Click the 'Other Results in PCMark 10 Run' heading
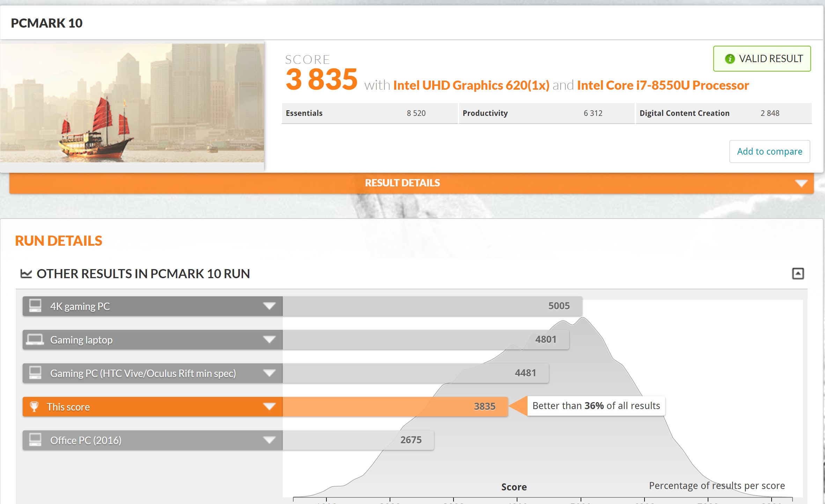The height and width of the screenshot is (504, 825). click(x=143, y=274)
